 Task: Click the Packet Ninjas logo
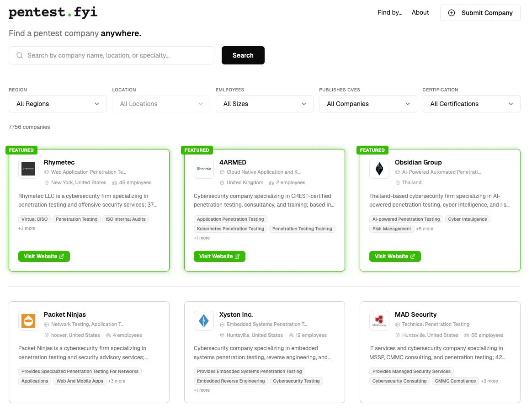click(28, 321)
